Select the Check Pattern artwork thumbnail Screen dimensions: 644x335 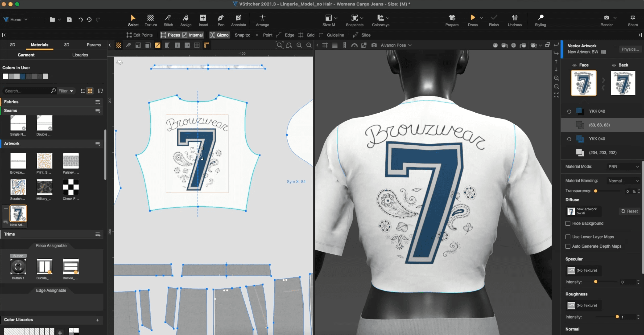pyautogui.click(x=71, y=187)
